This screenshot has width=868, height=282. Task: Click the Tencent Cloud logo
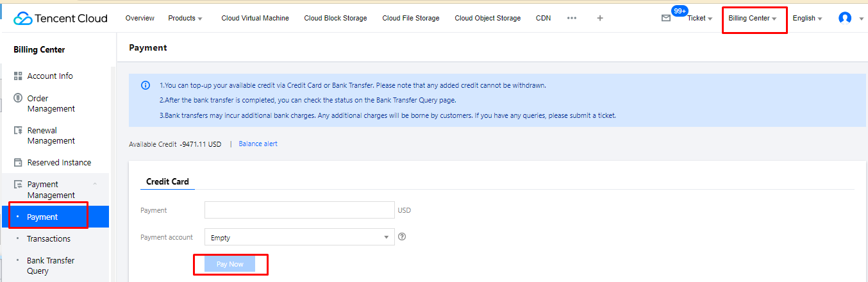point(60,18)
